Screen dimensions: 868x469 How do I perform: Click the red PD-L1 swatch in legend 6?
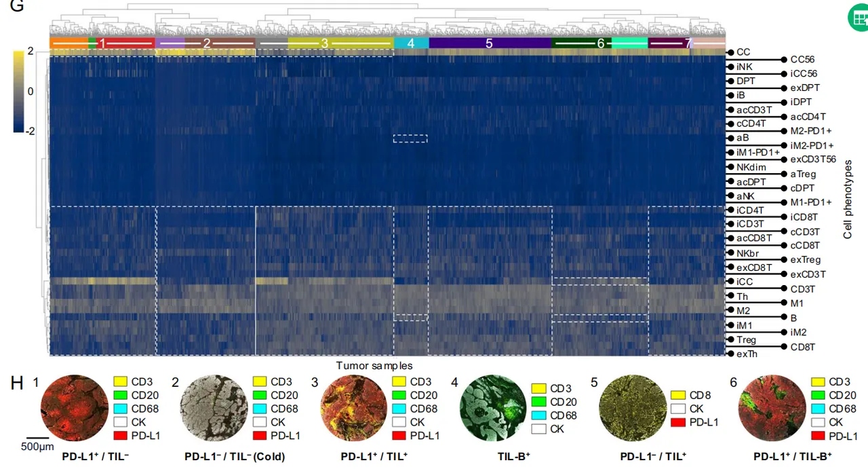click(x=818, y=436)
